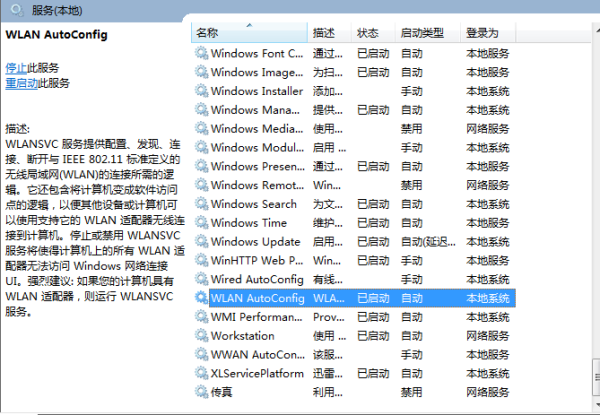The image size is (600, 415).
Task: Select the WMI Performance Adapter service
Action: click(x=257, y=317)
